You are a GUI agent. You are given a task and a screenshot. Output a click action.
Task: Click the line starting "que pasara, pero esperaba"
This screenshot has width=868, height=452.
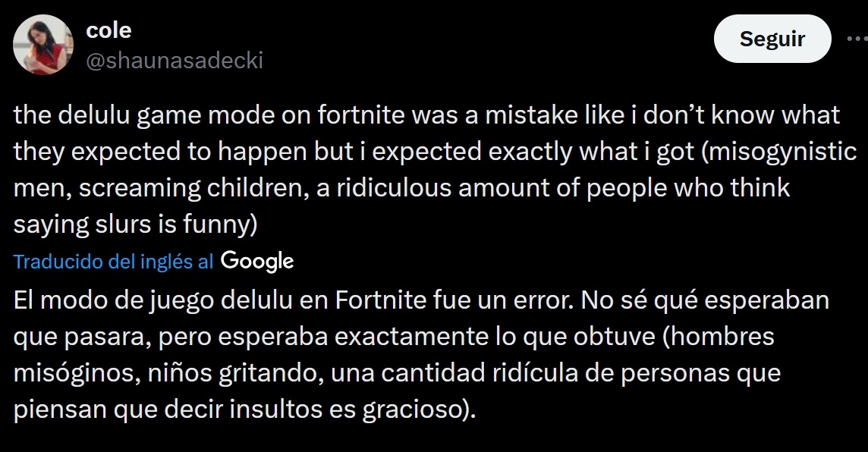click(x=392, y=337)
